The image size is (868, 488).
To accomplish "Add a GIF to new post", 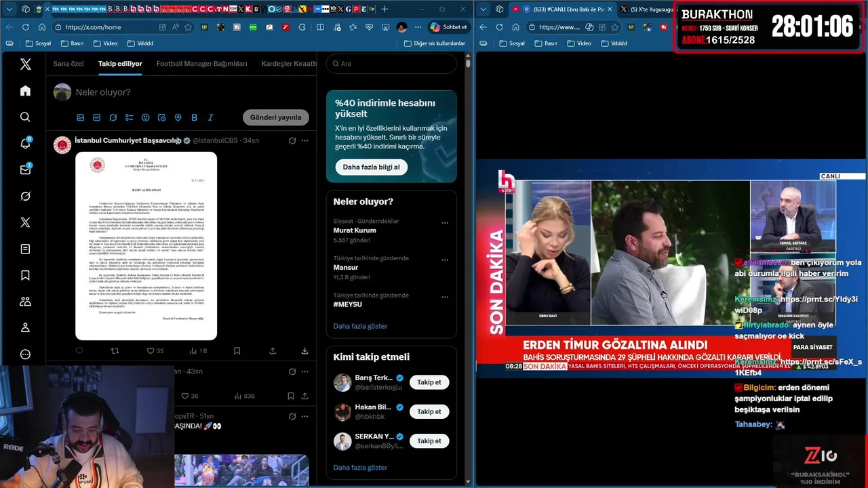I will coord(96,117).
